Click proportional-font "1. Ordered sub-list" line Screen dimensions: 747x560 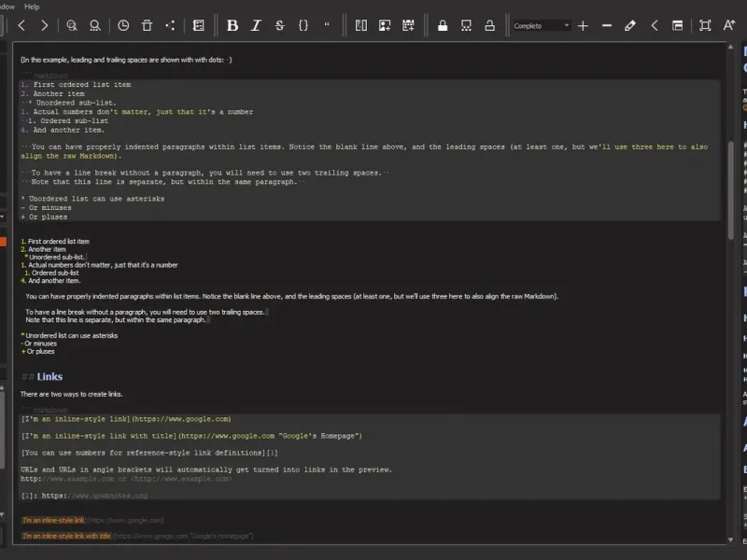pos(52,273)
